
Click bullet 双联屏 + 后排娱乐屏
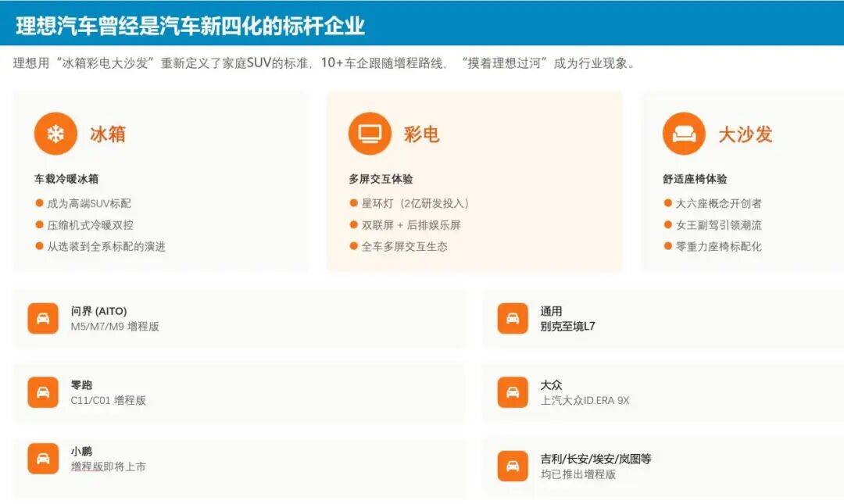point(411,225)
